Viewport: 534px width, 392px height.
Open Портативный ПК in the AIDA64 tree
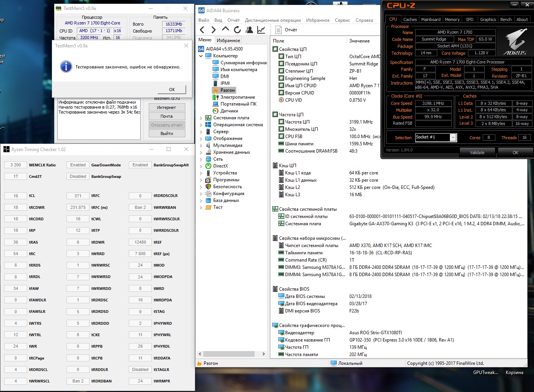[235, 104]
